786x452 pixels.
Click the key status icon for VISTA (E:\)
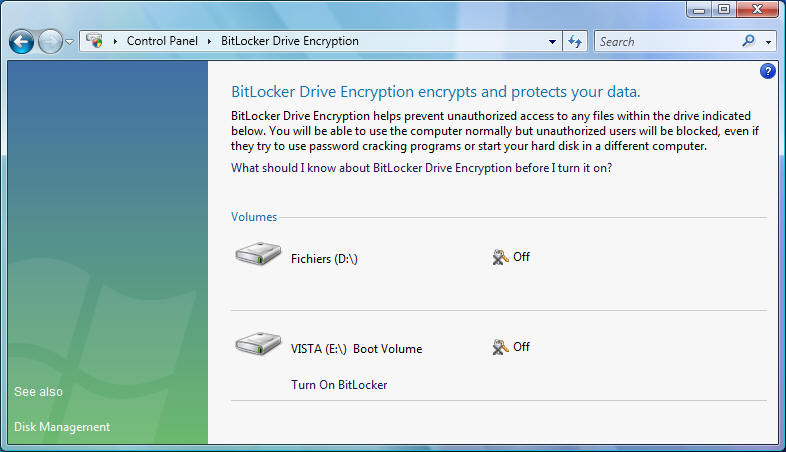pos(501,347)
